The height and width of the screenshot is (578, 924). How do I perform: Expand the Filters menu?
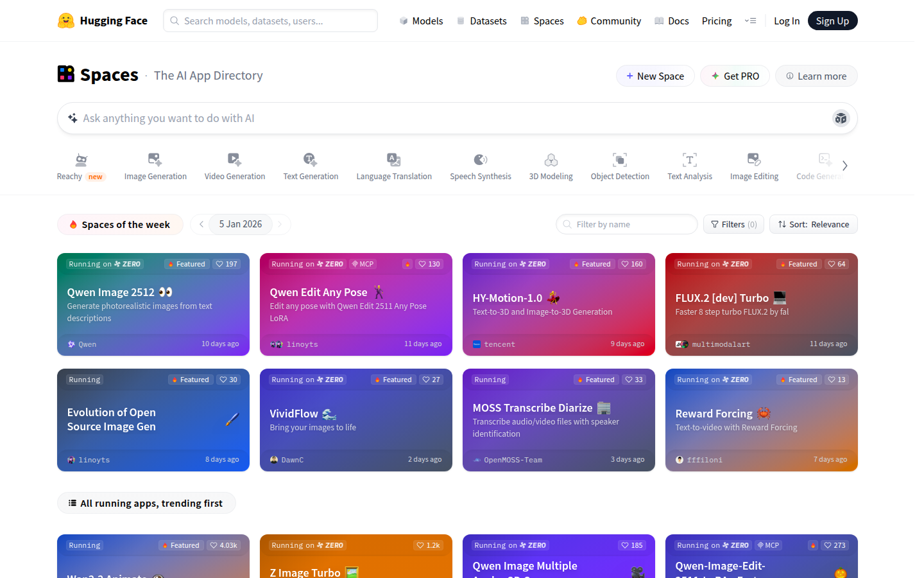tap(733, 224)
